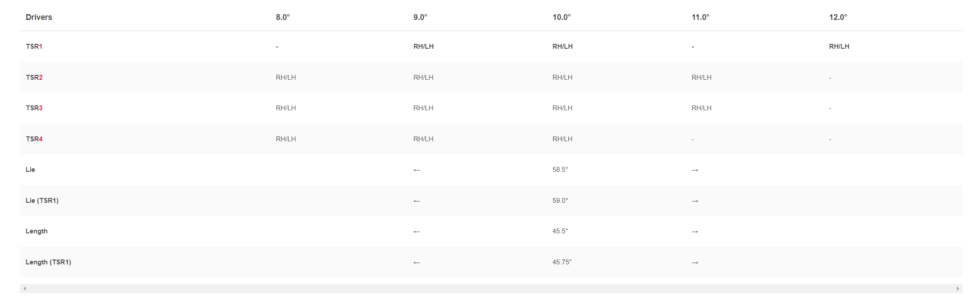Click the TSR3 driver row label

pos(34,108)
